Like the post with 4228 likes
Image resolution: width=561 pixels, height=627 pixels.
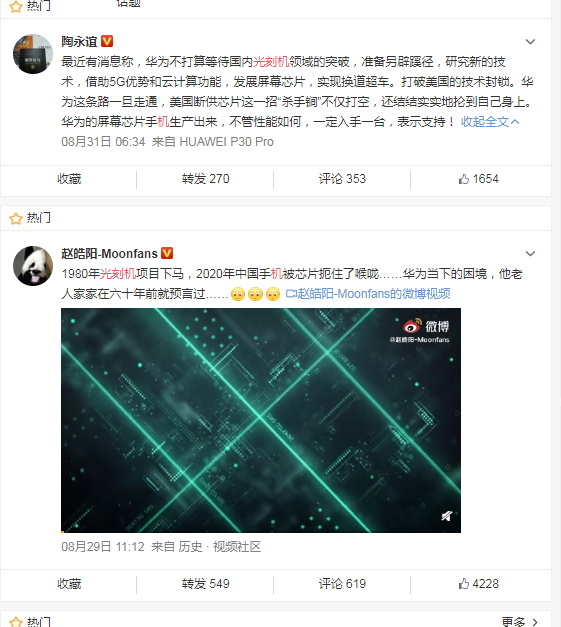[x=479, y=584]
